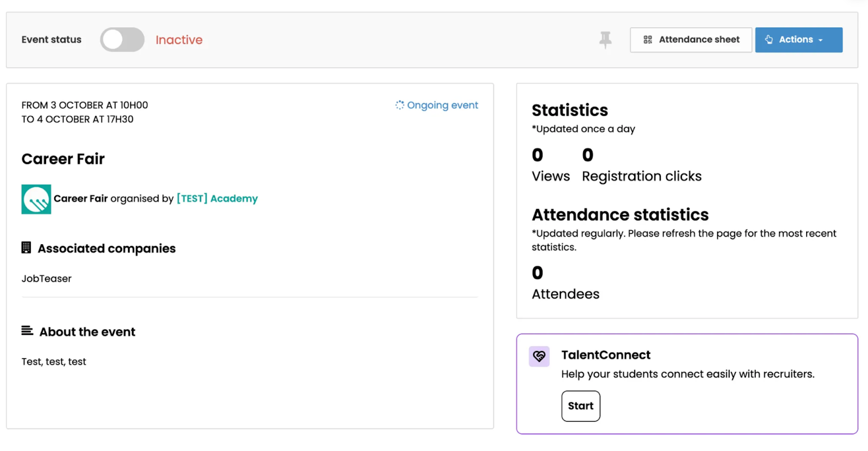Click the QR code icon on Attendance sheet
The image size is (868, 451).
[647, 40]
